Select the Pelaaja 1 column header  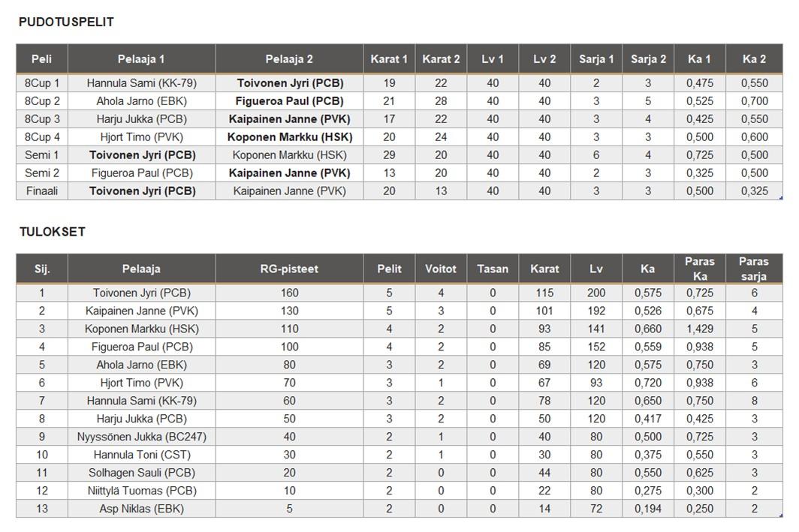point(141,59)
